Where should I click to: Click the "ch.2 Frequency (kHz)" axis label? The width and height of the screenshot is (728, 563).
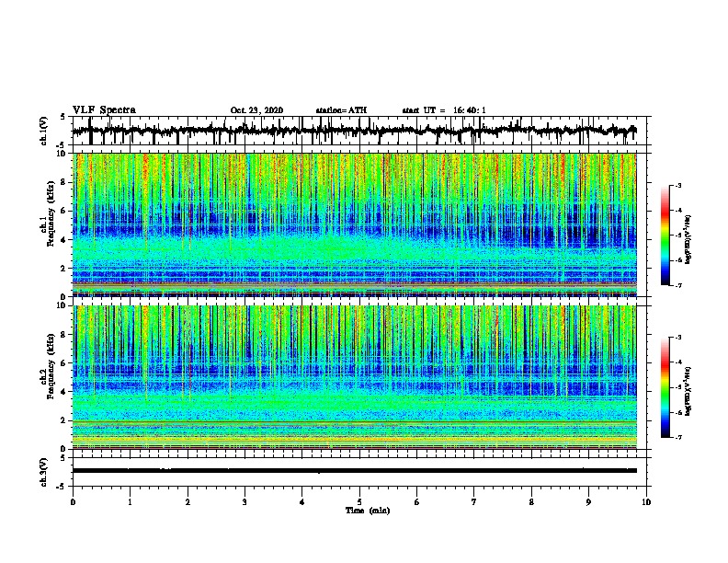[48, 366]
